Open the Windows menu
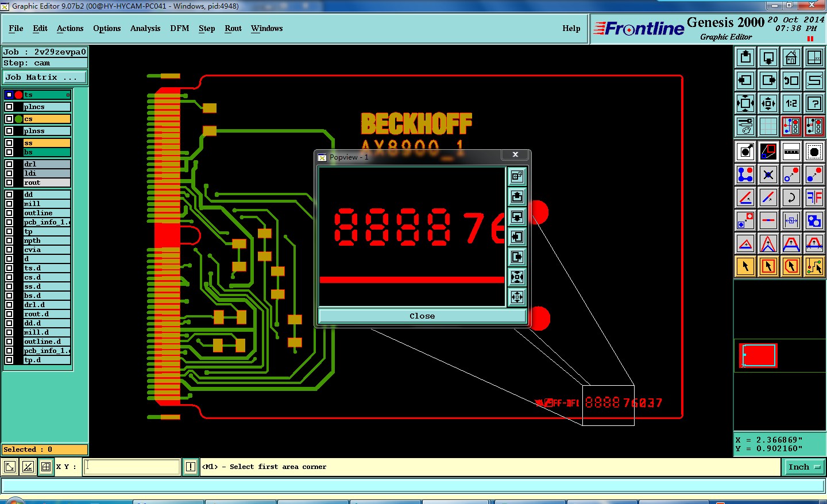The image size is (827, 504). [x=266, y=28]
